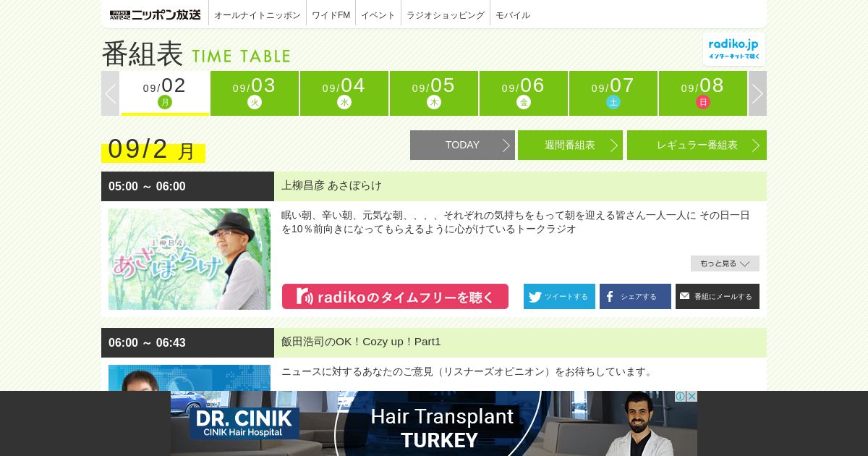Select the 09/05 Thursday tab
The height and width of the screenshot is (456, 868).
pyautogui.click(x=434, y=93)
